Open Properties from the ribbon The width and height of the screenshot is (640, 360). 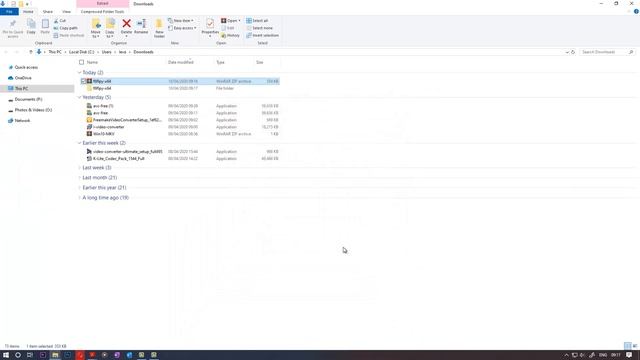pyautogui.click(x=210, y=27)
